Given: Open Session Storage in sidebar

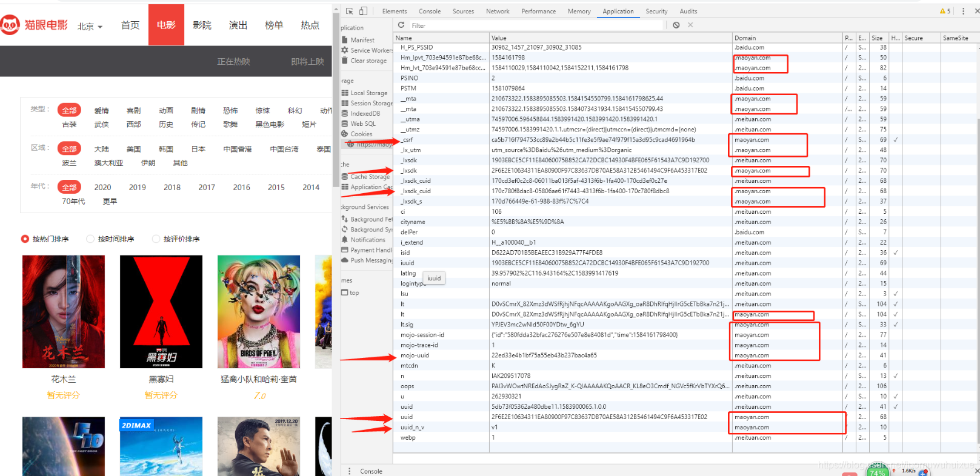Looking at the screenshot, I should 367,104.
